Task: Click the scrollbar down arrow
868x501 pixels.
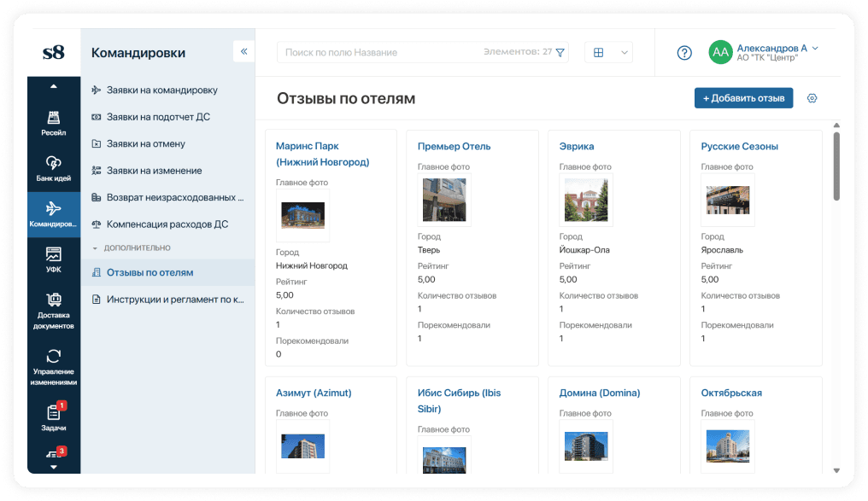Action: [836, 470]
